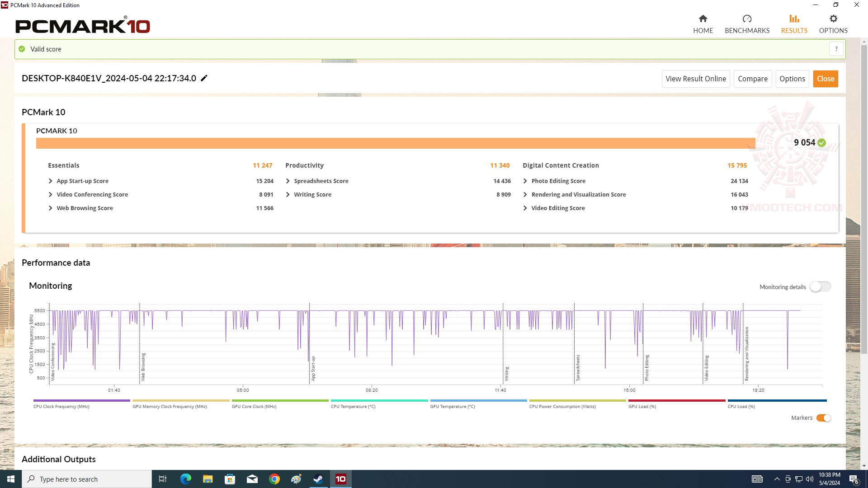Turn off the Markers toggle
The width and height of the screenshot is (868, 488).
click(823, 418)
